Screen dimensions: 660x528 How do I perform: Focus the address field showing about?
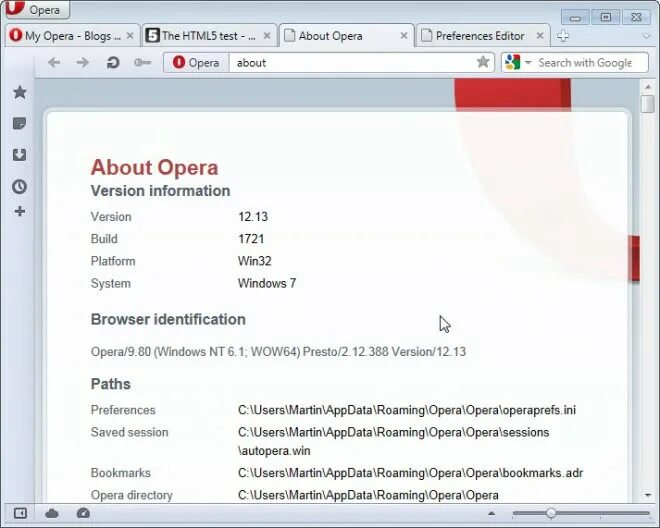tap(353, 63)
